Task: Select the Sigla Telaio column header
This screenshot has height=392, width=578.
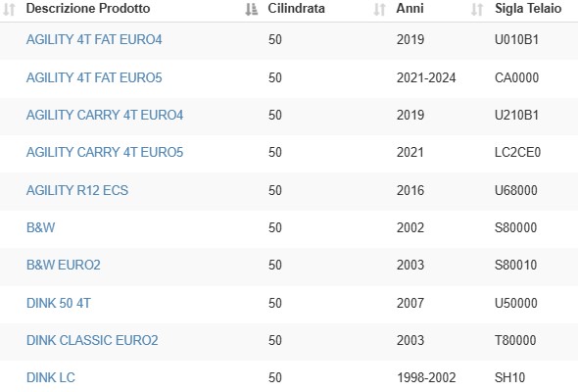Action: point(528,8)
